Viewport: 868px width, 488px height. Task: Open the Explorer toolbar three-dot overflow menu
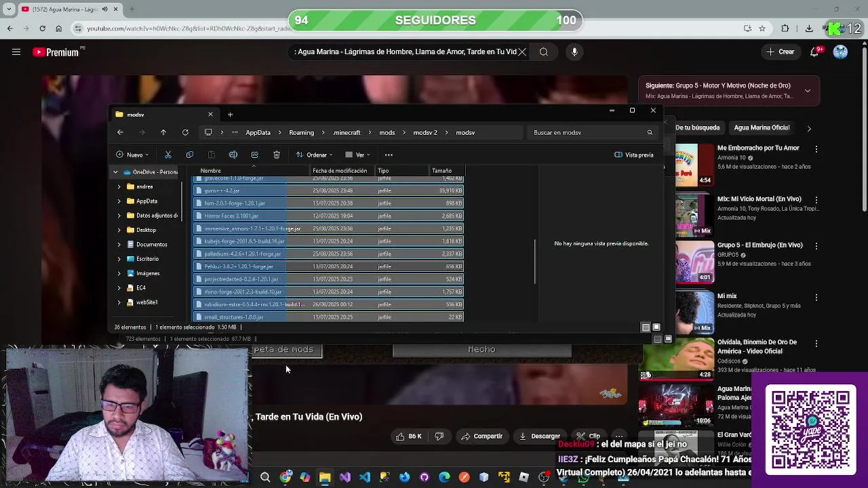389,155
